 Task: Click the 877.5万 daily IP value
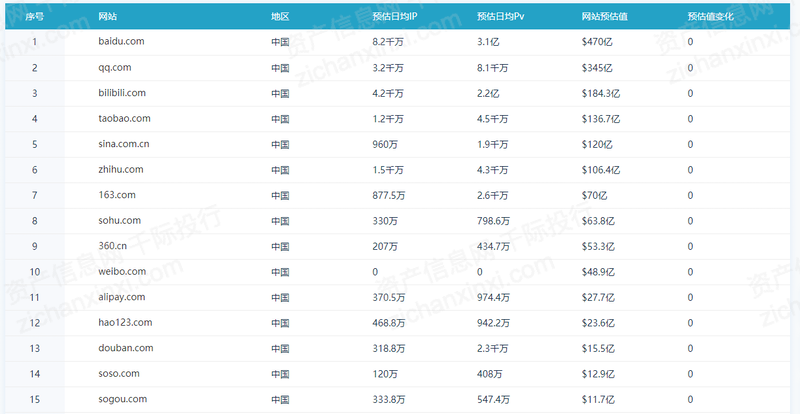click(x=389, y=196)
